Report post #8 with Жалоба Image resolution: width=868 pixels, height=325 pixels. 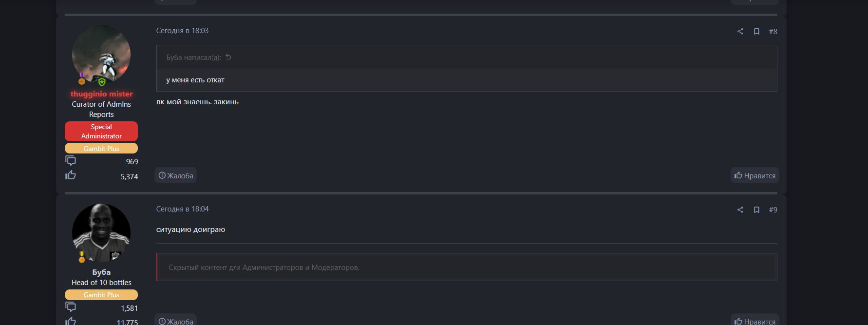[x=176, y=175]
